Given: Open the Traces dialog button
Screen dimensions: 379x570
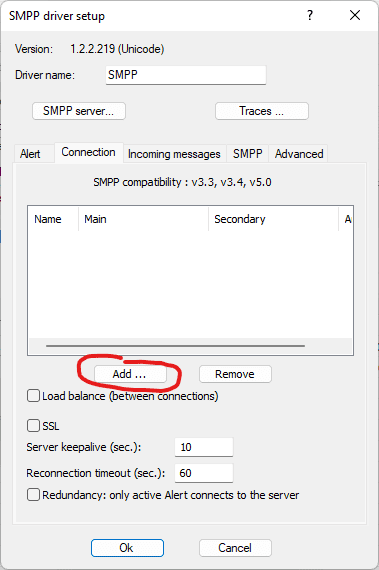Looking at the screenshot, I should tap(262, 111).
